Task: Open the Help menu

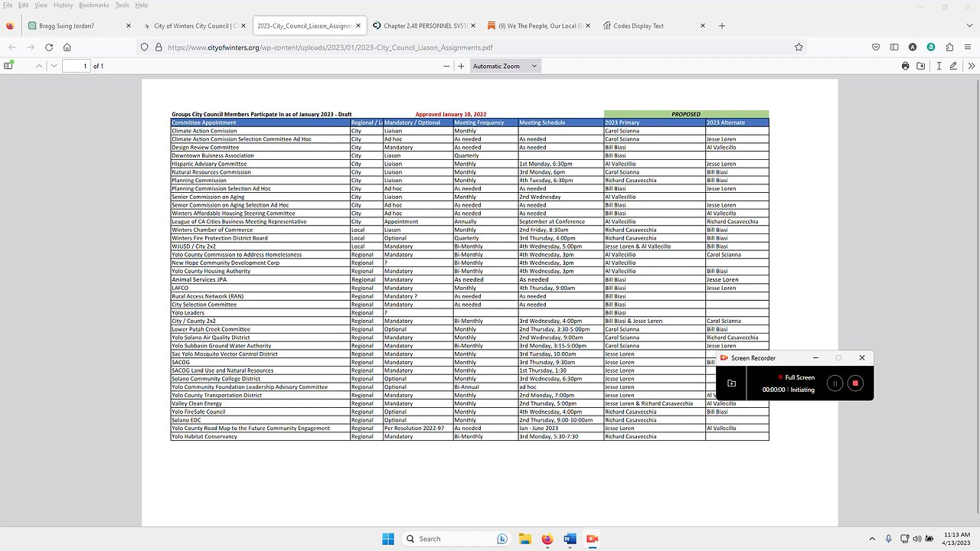Action: [x=142, y=5]
